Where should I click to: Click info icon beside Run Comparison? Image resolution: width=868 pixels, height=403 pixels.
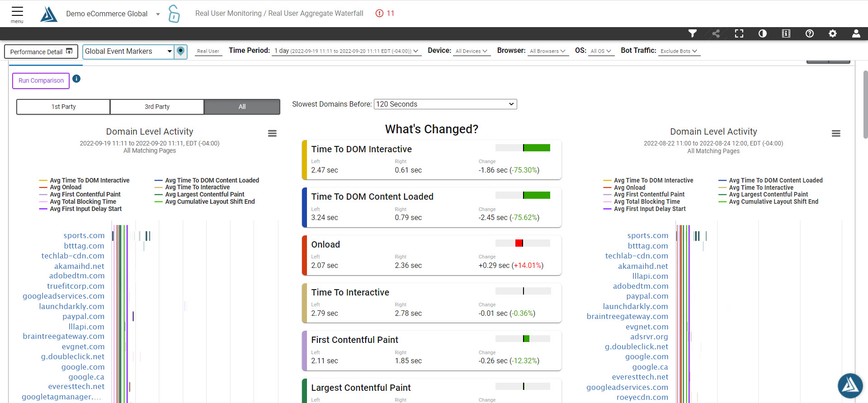76,79
